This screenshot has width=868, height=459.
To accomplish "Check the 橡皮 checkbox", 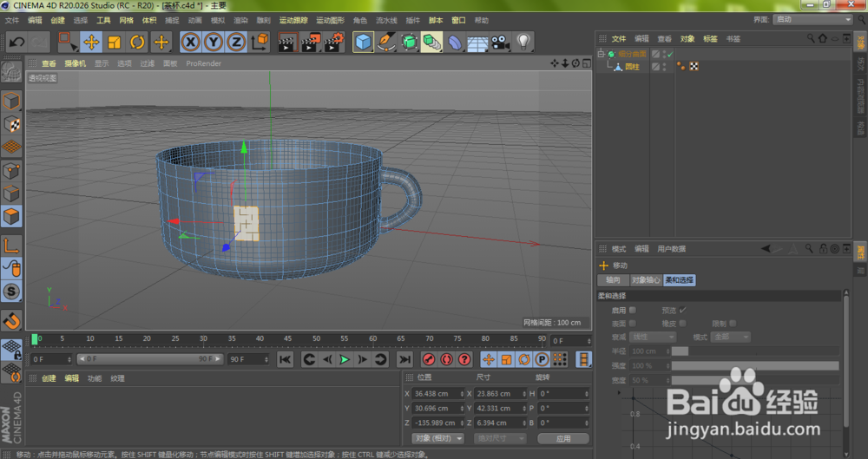I will point(682,324).
